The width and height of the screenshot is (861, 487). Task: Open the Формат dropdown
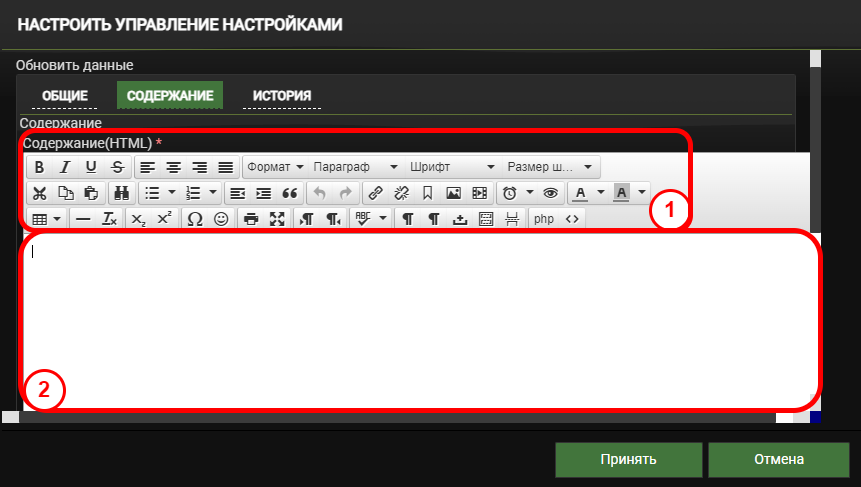274,167
